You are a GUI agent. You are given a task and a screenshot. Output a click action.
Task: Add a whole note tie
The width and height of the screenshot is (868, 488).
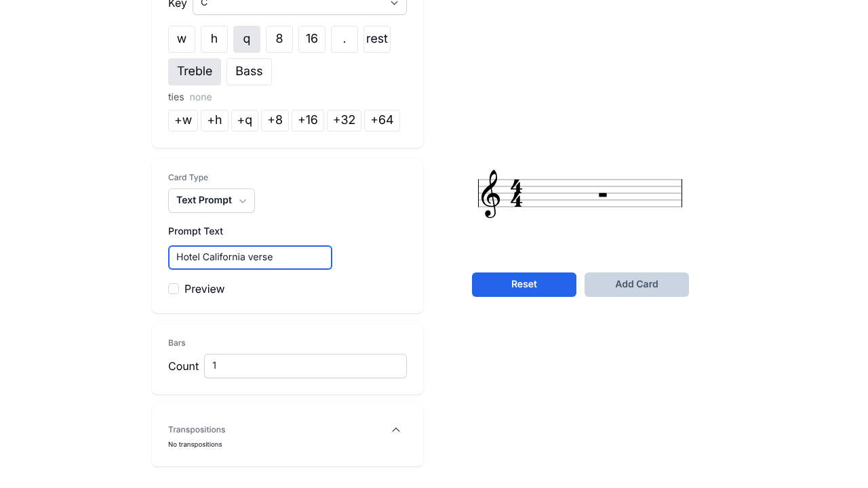coord(183,121)
